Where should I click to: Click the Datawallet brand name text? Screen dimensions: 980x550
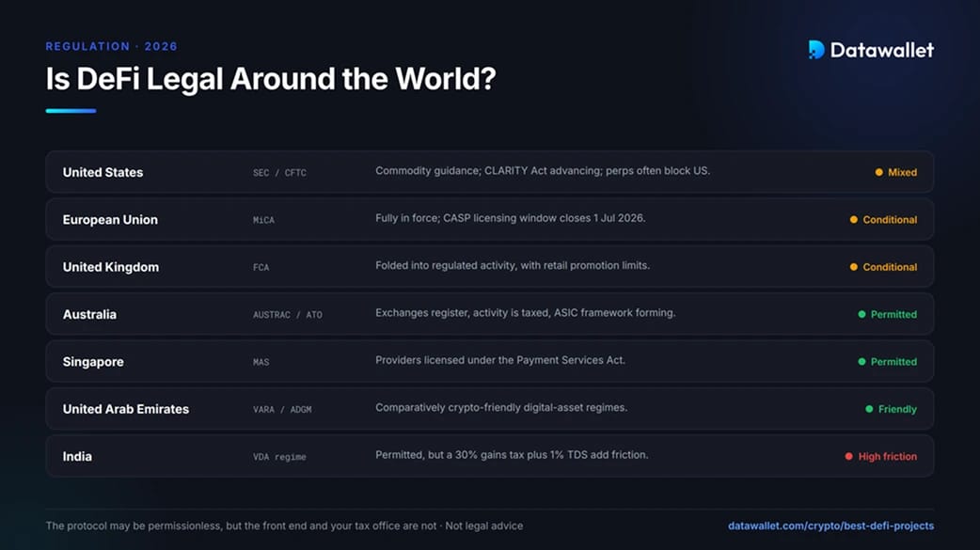point(882,50)
